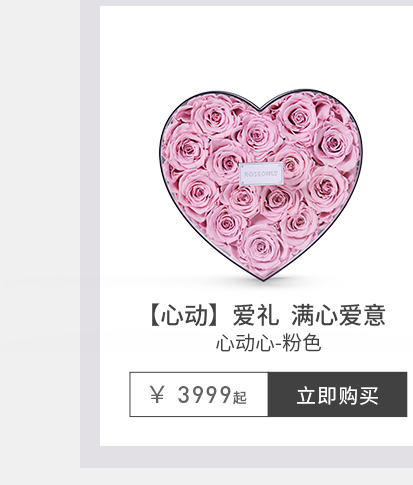
Task: Click the 立即购买 buy now button
Action: (337, 395)
